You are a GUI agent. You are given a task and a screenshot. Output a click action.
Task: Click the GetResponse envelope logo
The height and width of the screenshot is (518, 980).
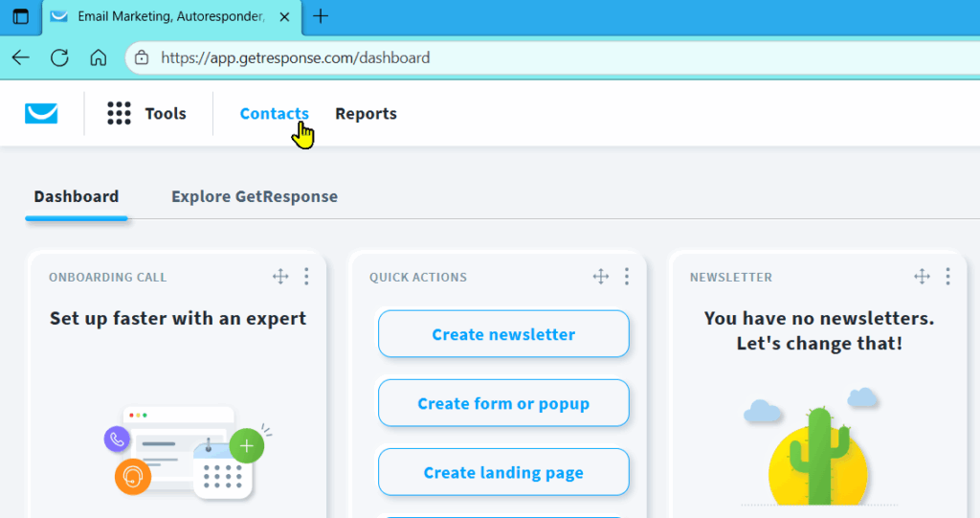tap(41, 114)
